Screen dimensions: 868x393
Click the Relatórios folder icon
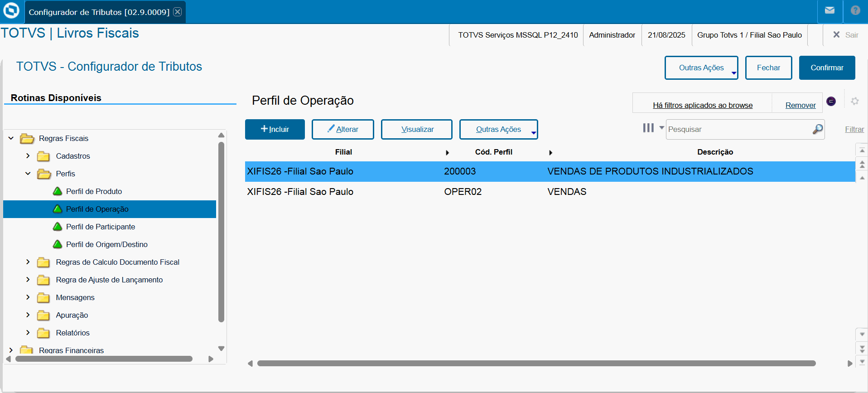43,333
